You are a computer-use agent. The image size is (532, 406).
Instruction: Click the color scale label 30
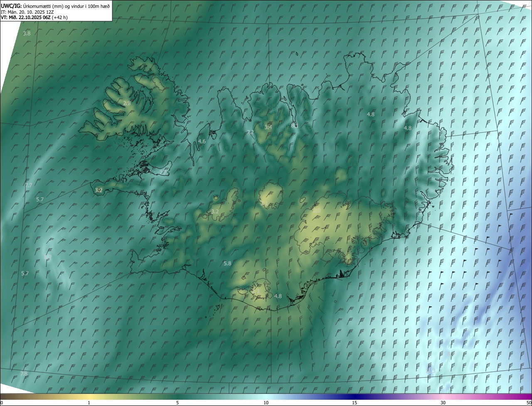(443, 403)
